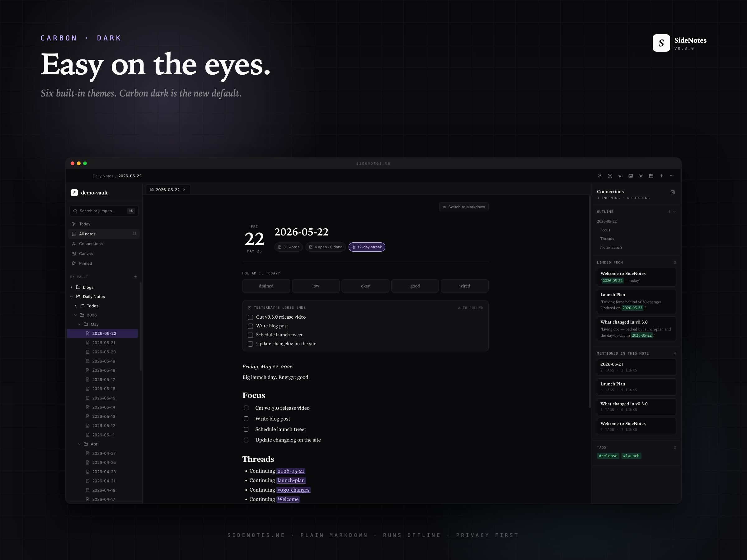Collapse the Outline section chevron

coord(674,212)
